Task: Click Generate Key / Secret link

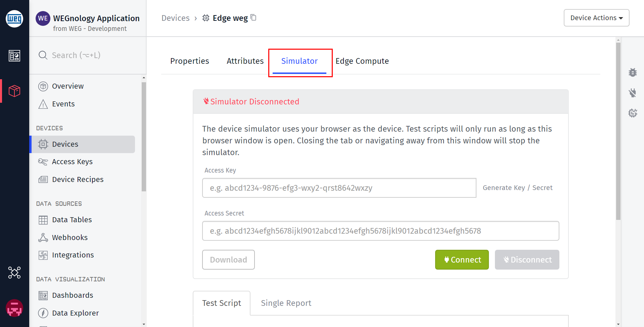Action: click(517, 188)
